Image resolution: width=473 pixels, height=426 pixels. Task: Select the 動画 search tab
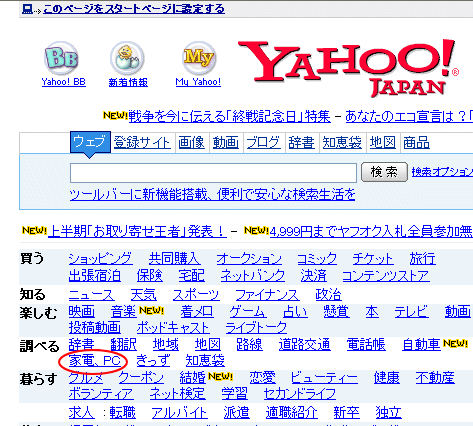pos(226,143)
